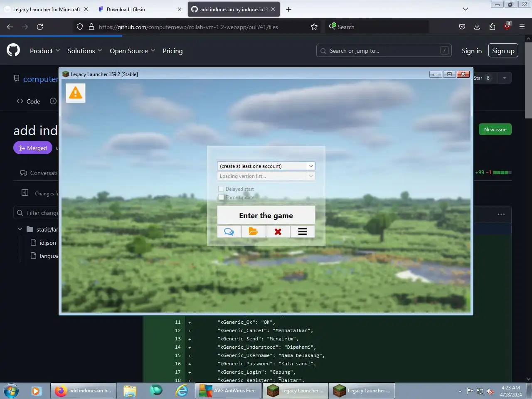The image size is (532, 399).
Task: Switch to Download | file.io tab
Action: tap(140, 9)
